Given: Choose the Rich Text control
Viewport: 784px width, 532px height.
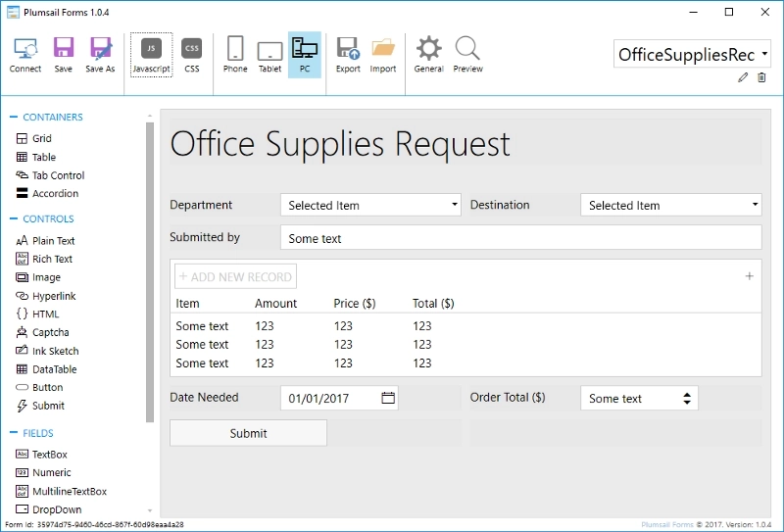Looking at the screenshot, I should (x=44, y=259).
